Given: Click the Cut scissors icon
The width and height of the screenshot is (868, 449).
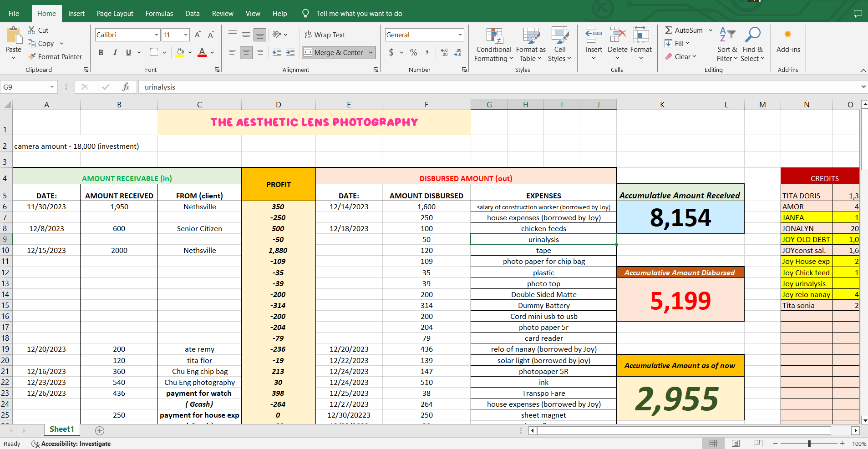Looking at the screenshot, I should 31,30.
